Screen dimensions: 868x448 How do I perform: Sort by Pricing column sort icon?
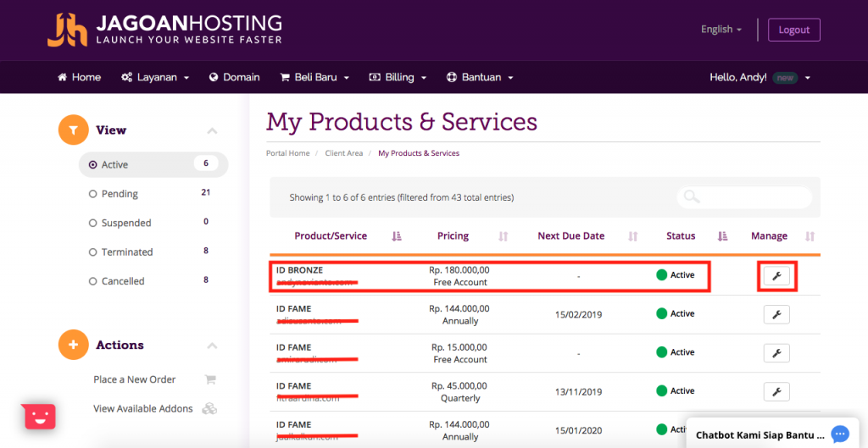(503, 236)
